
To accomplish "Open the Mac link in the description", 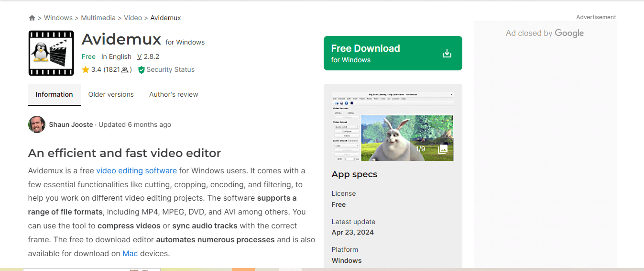I will (130, 254).
